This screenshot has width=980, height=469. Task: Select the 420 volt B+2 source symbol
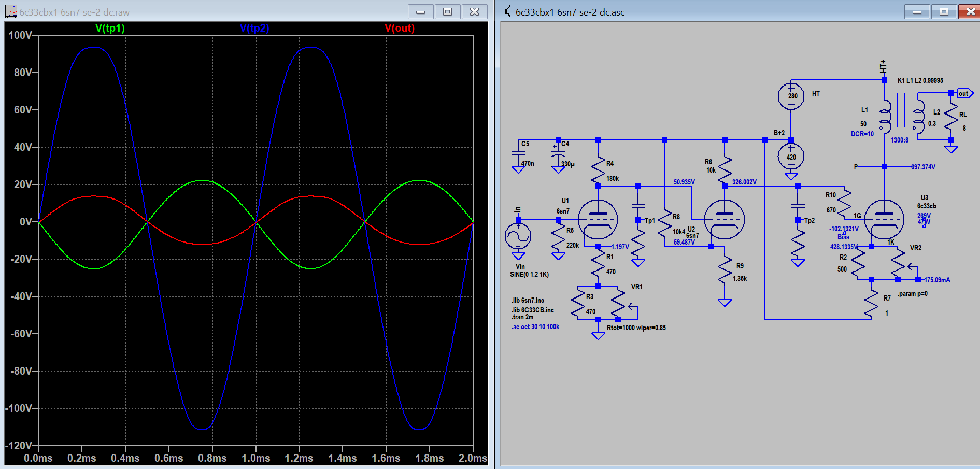[x=791, y=157]
